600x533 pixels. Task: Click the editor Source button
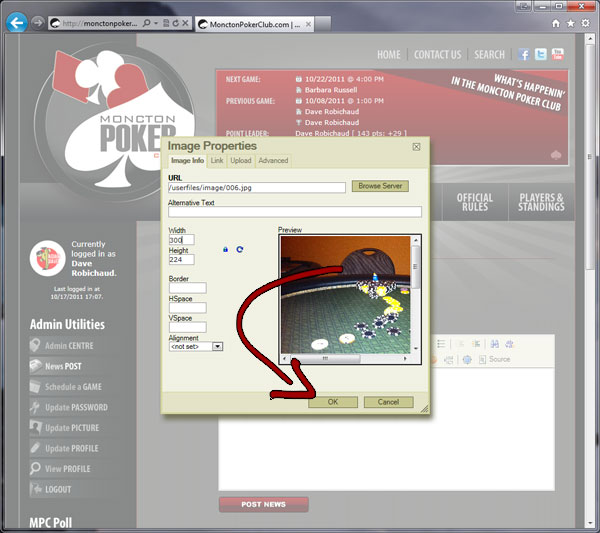click(494, 359)
